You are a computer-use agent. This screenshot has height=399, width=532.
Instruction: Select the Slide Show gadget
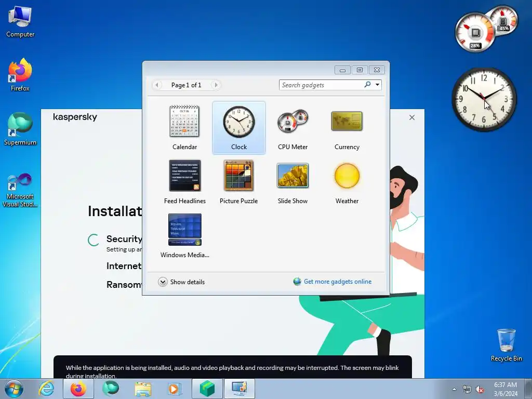click(293, 182)
